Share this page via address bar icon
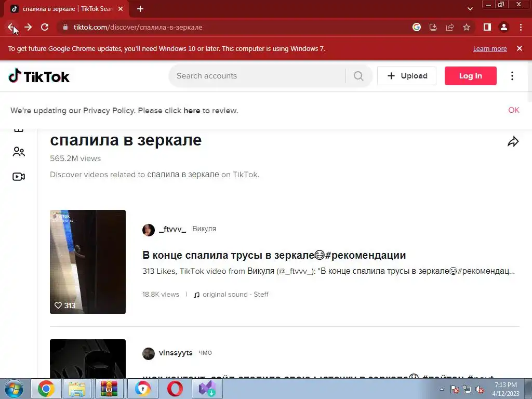Image resolution: width=532 pixels, height=399 pixels. 450,27
